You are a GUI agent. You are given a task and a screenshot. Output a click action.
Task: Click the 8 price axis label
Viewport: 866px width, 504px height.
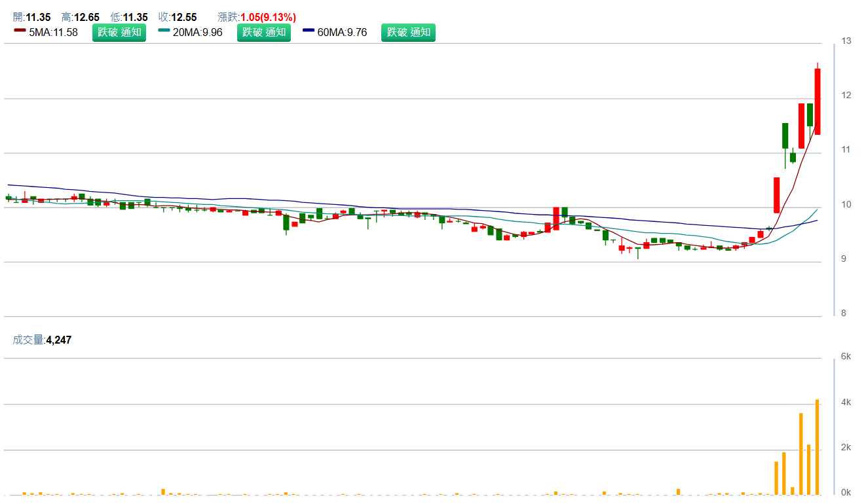(x=844, y=314)
